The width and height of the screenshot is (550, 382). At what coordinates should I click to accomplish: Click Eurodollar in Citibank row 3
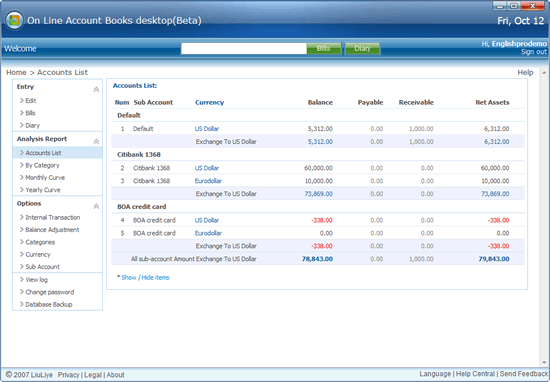[x=208, y=181]
